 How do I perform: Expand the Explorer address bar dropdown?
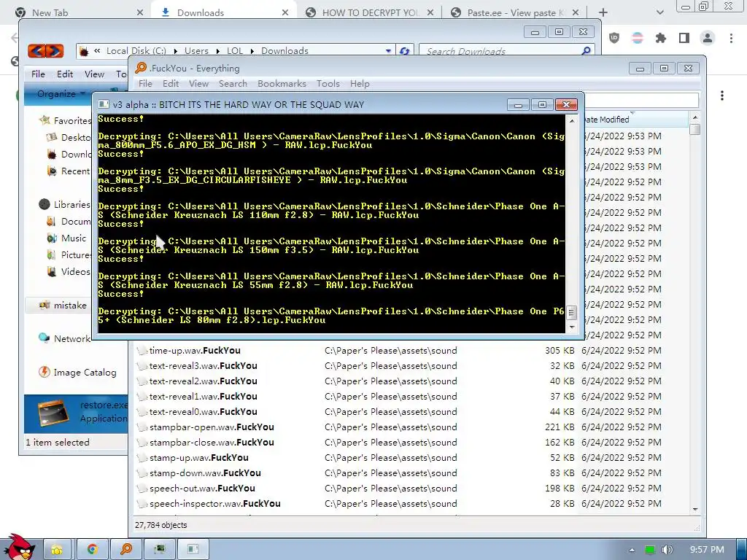388,51
